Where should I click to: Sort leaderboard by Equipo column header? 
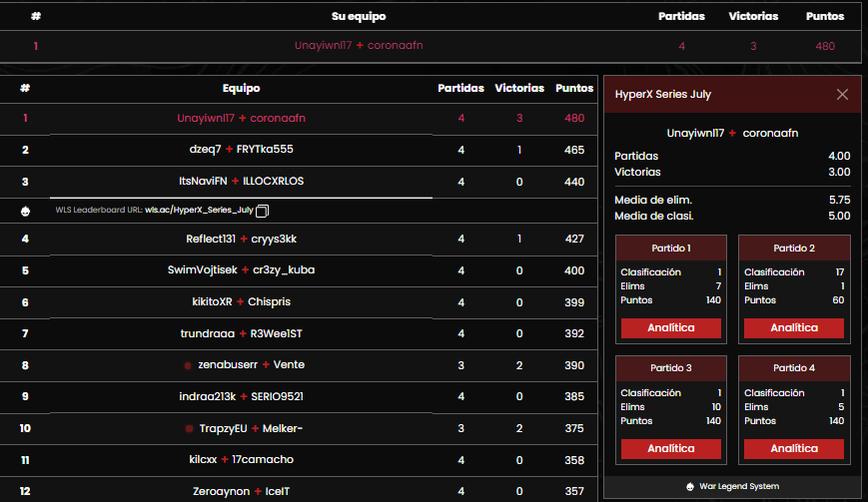(x=241, y=89)
